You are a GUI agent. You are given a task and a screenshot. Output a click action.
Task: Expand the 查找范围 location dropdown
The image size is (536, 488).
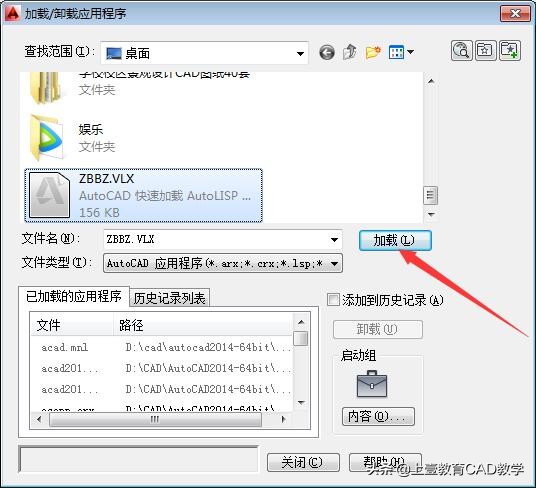tap(300, 53)
